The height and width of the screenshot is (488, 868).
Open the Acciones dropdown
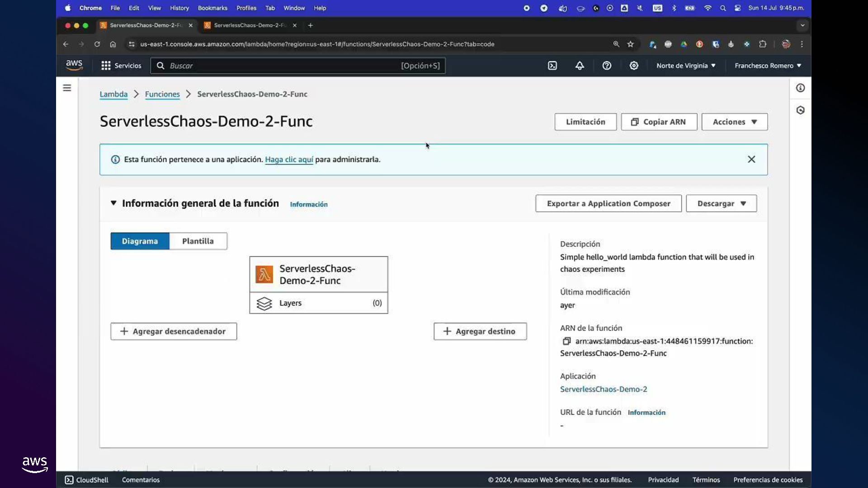tap(734, 122)
